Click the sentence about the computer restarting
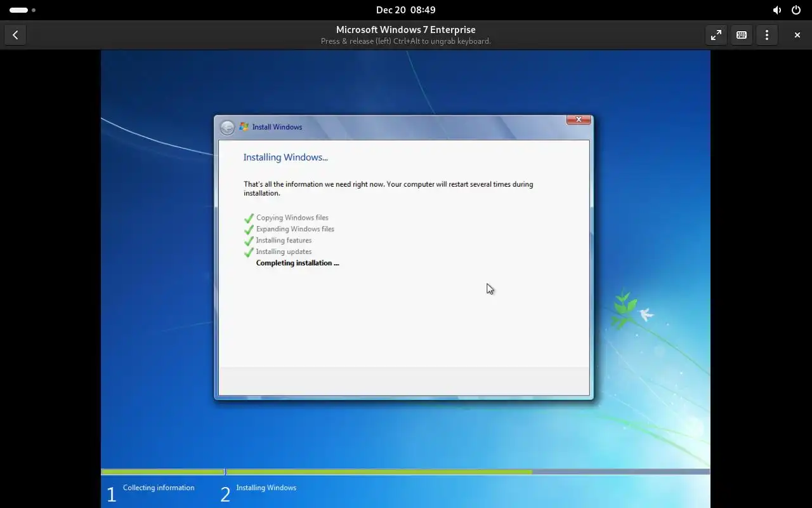812x508 pixels. pyautogui.click(x=388, y=189)
